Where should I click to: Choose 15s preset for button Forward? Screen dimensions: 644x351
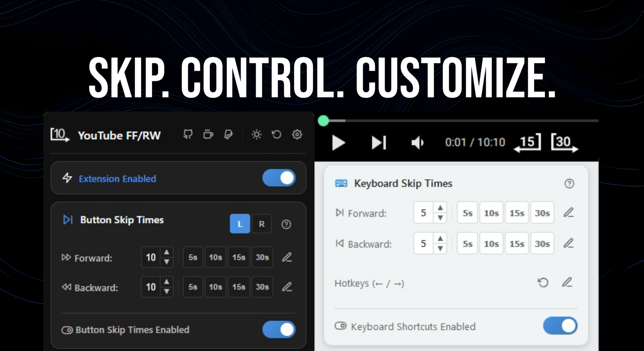click(239, 257)
